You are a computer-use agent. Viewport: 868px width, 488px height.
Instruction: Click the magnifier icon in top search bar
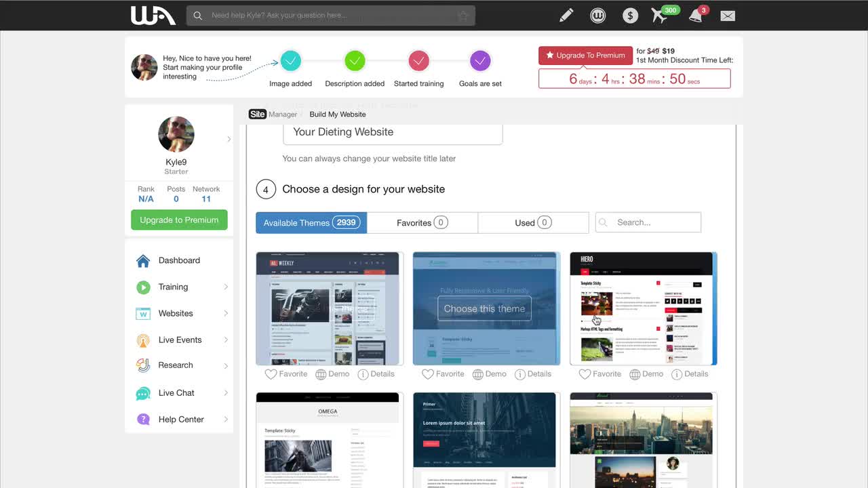click(197, 16)
